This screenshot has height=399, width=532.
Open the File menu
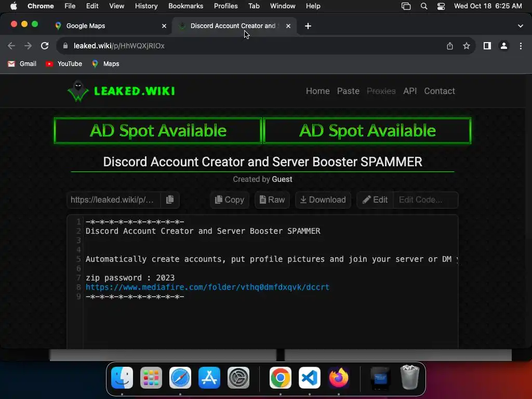[x=70, y=6]
